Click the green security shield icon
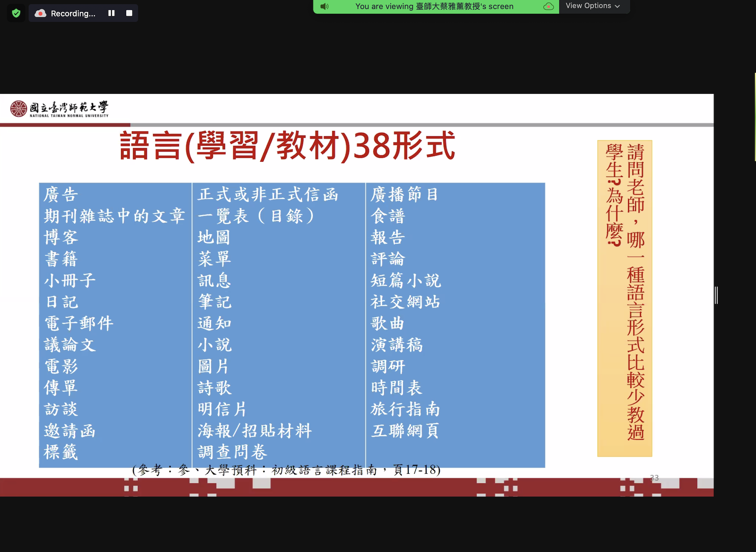 click(16, 12)
